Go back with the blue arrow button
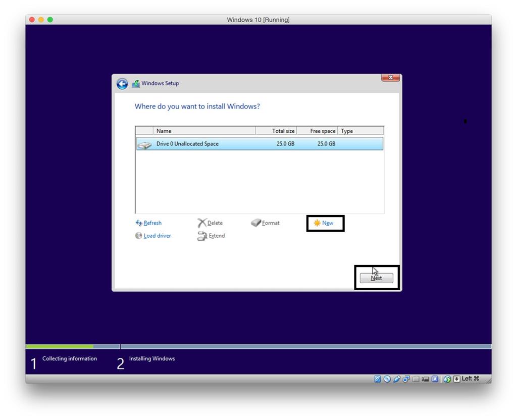This screenshot has height=420, width=517. [122, 84]
